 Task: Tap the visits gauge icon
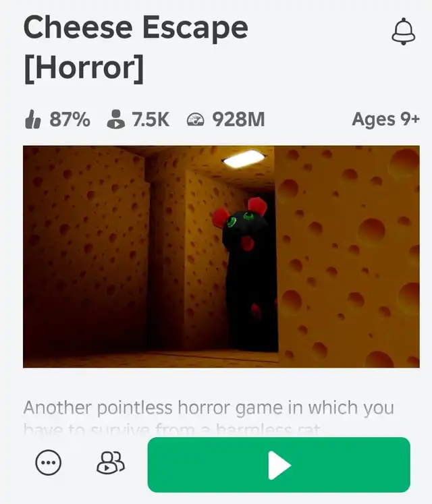coord(195,119)
